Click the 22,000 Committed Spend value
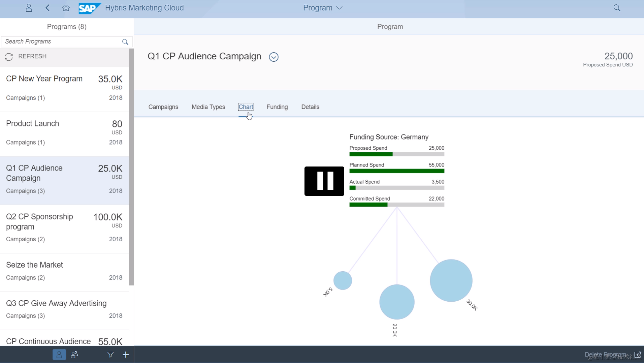The image size is (644, 363). [x=436, y=199]
